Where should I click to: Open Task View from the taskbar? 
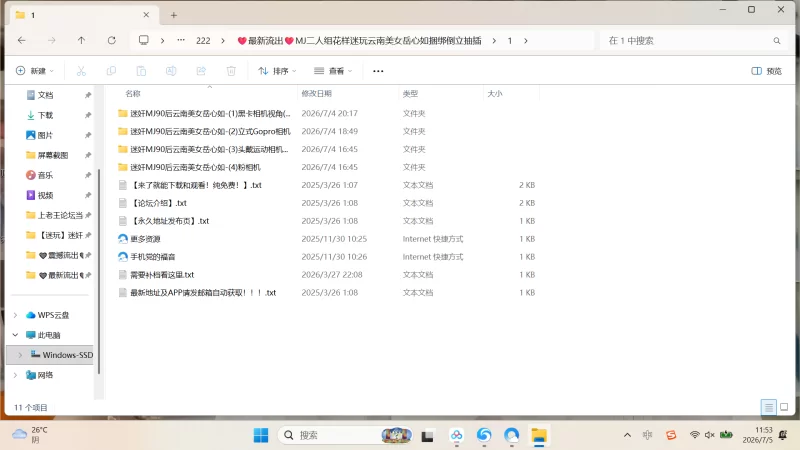(x=428, y=435)
